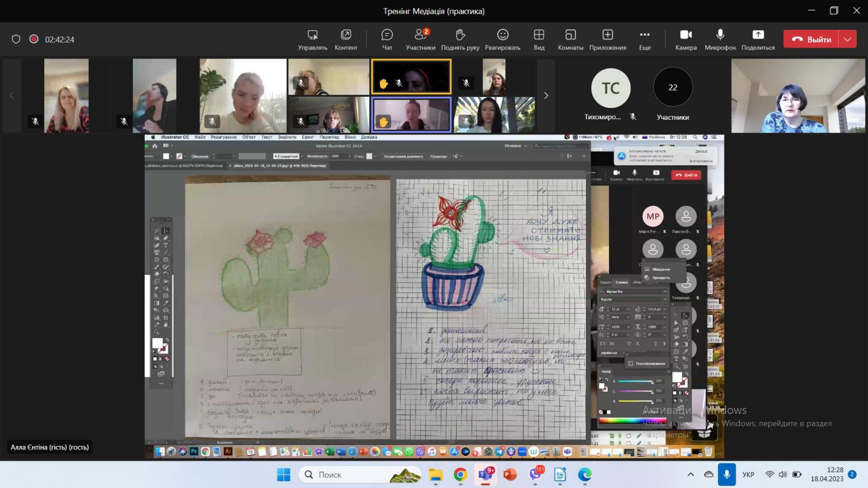The height and width of the screenshot is (488, 868).
Task: Open the Apps panel
Action: pos(608,39)
